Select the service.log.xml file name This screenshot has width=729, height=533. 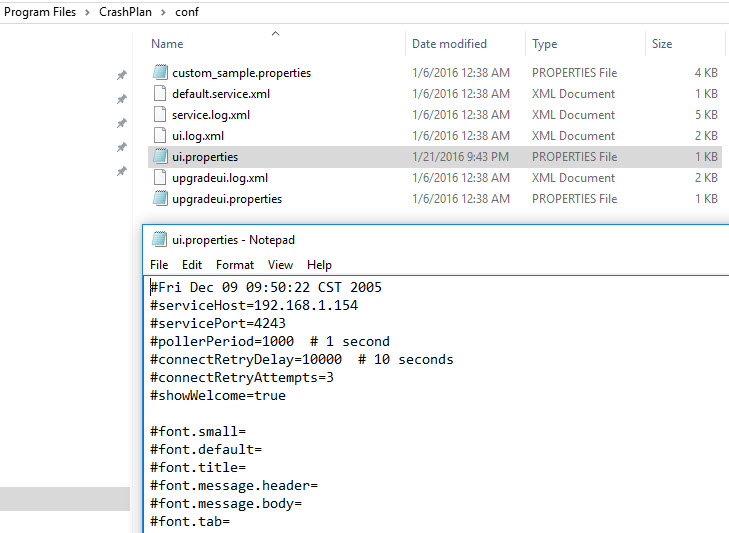pos(211,115)
